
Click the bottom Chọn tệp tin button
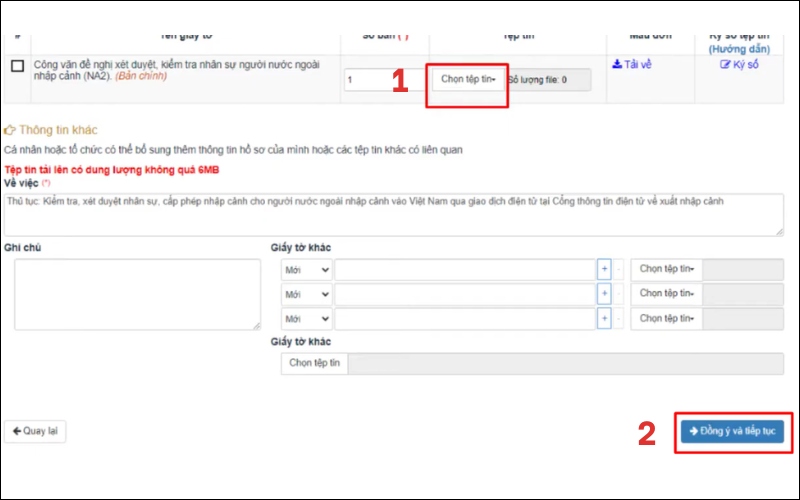314,363
